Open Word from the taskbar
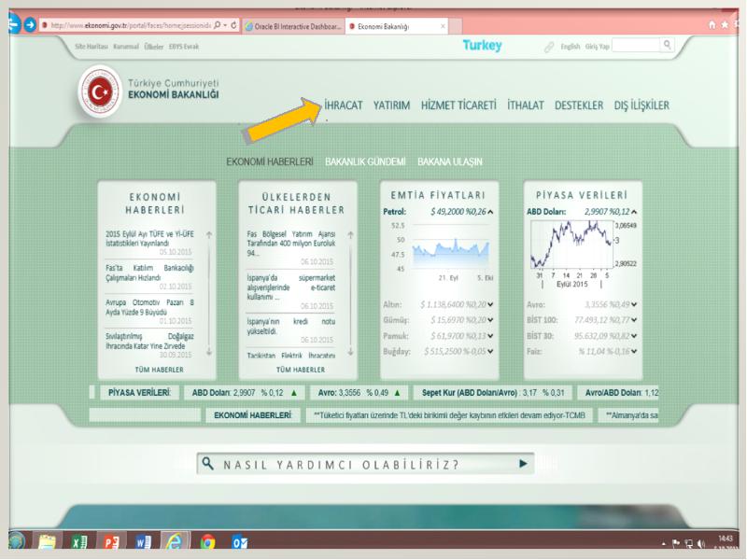The image size is (747, 560). point(143,541)
